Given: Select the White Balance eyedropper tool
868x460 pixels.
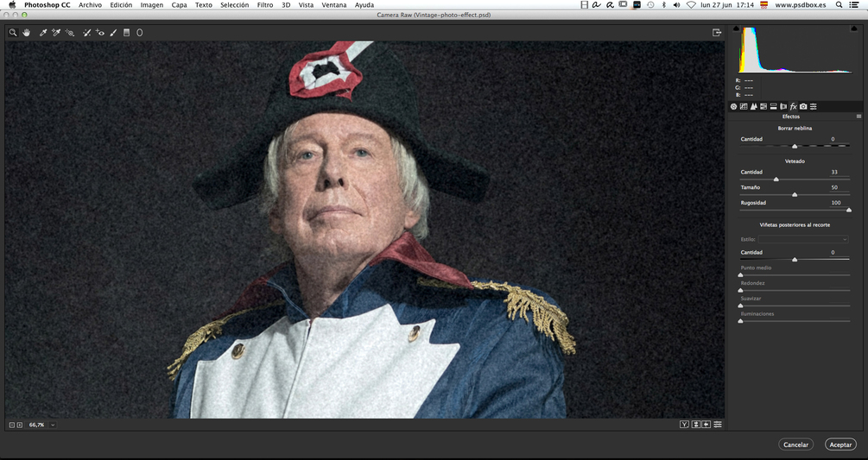Looking at the screenshot, I should coord(43,33).
